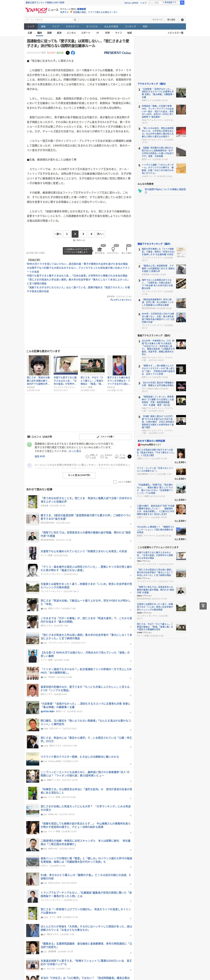Open the 性の疑問や悩みについての情報と相談窓口 link
The height and width of the screenshot is (980, 210).
(165, 191)
